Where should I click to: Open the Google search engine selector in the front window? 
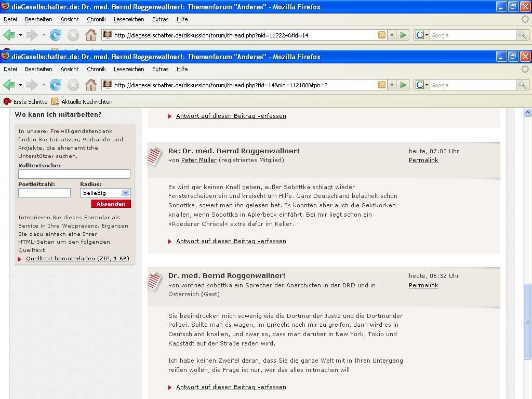click(422, 85)
